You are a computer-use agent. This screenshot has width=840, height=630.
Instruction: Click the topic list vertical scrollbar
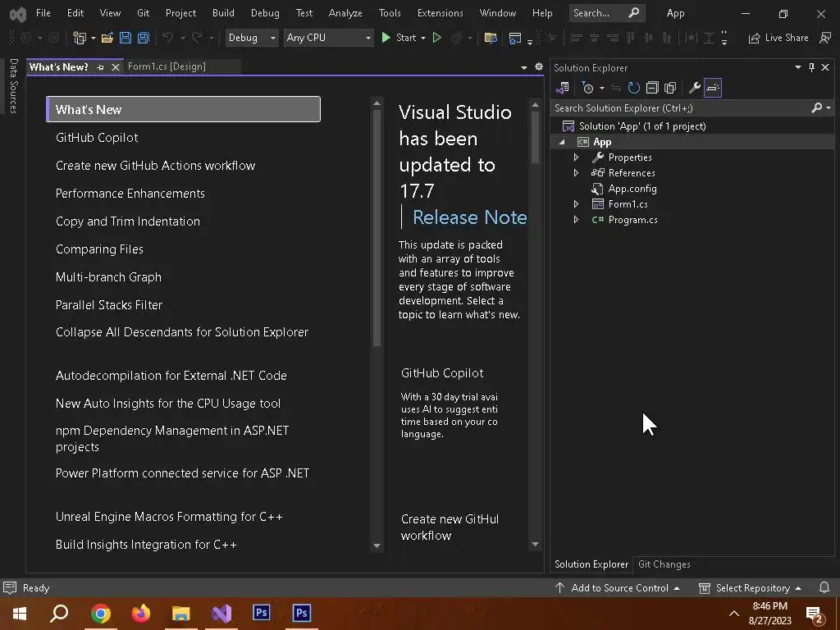coord(377,228)
